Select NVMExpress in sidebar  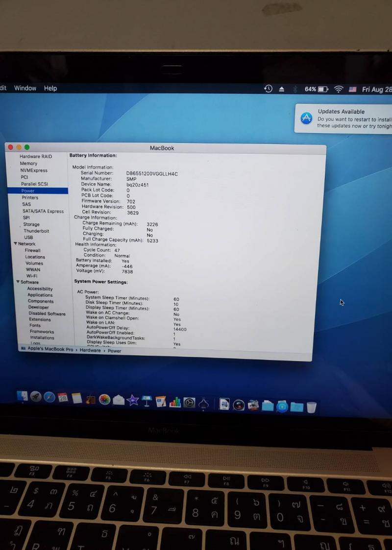coord(34,170)
